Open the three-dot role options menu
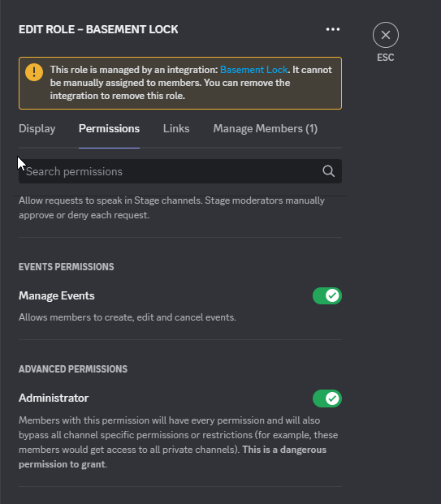Image resolution: width=441 pixels, height=504 pixels. (x=333, y=29)
